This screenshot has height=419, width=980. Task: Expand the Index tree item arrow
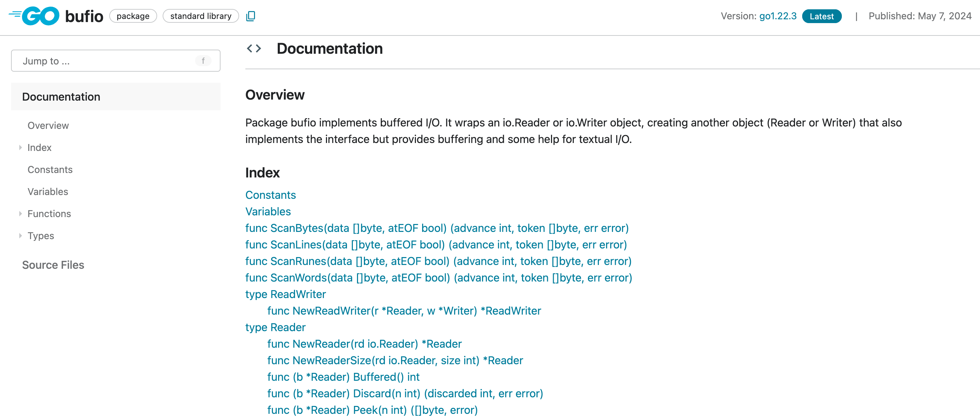pos(21,148)
